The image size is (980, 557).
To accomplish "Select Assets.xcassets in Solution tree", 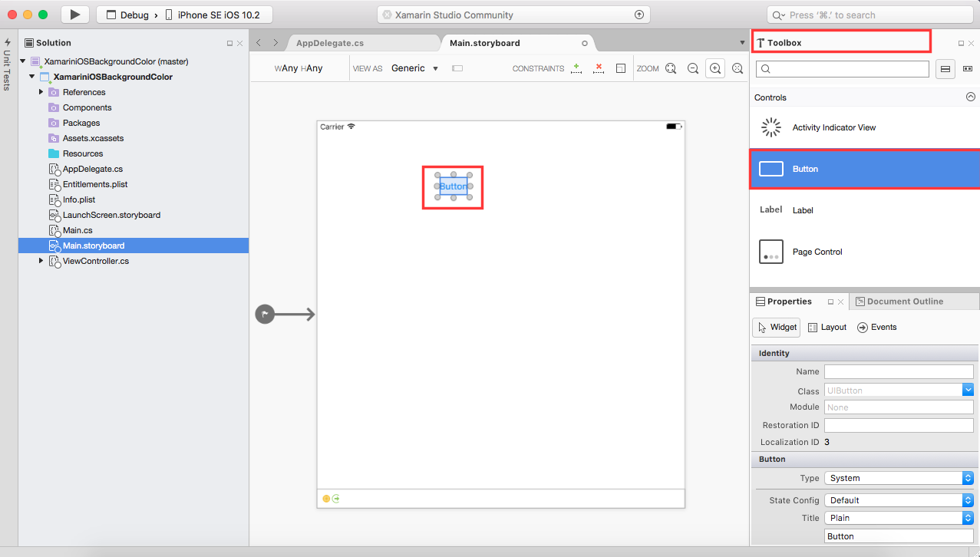I will click(93, 138).
